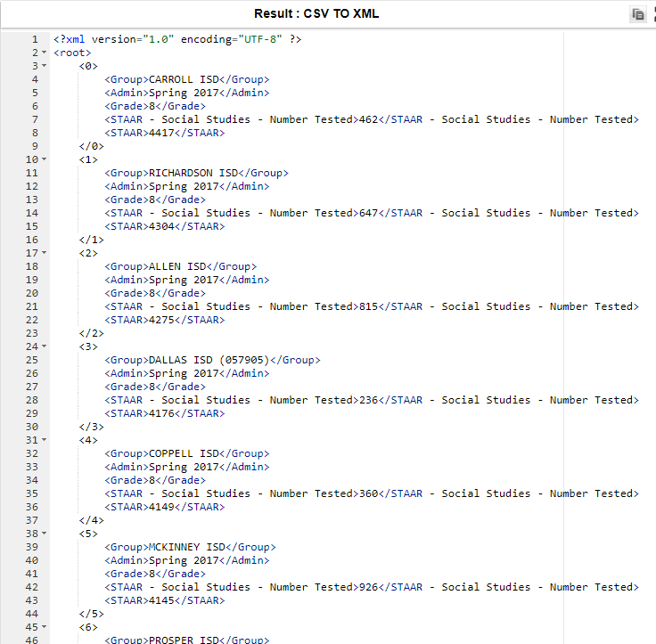The image size is (656, 644).
Task: Click the "RICHARDSON ISD" Group line
Action: click(196, 173)
